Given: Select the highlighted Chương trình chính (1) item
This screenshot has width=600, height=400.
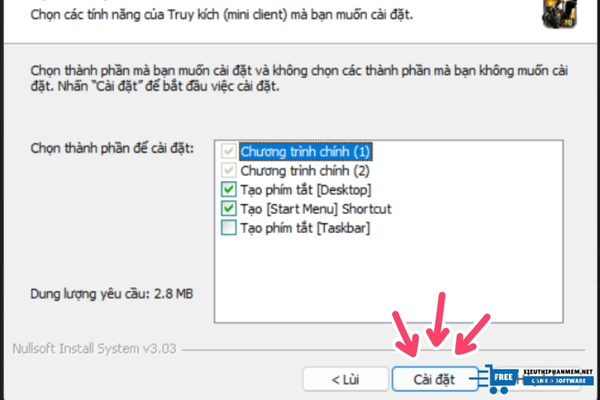Looking at the screenshot, I should pos(306,152).
